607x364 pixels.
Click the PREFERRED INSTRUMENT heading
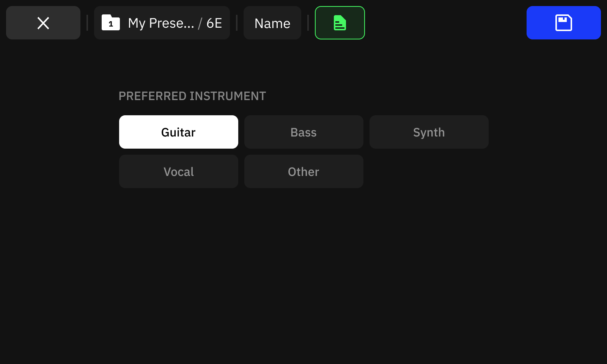click(192, 96)
